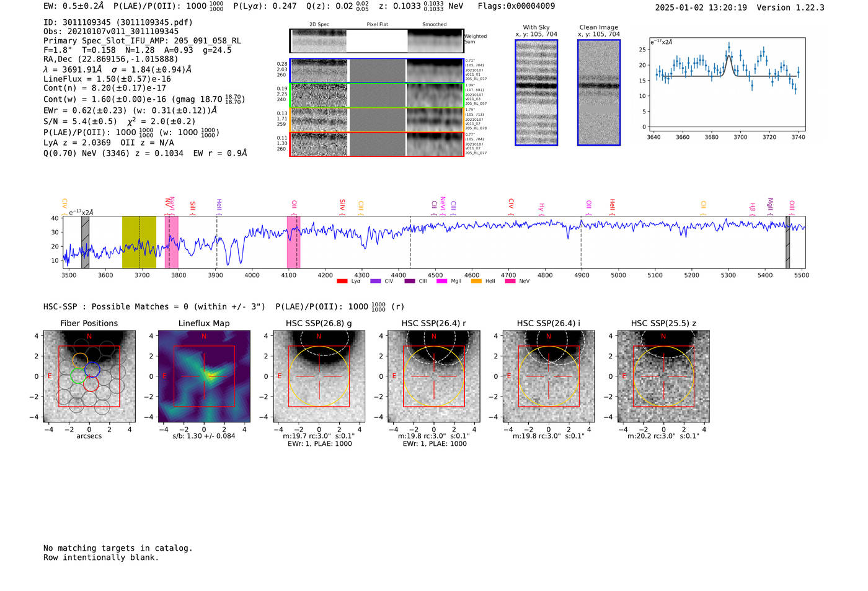The width and height of the screenshot is (868, 591).
Task: Select the OIII line label above spectrum
Action: click(792, 206)
